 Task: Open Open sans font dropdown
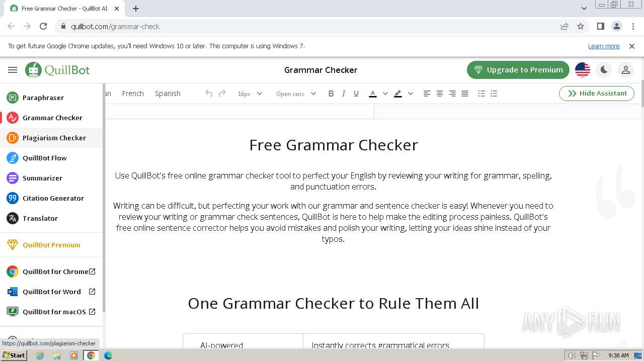296,94
